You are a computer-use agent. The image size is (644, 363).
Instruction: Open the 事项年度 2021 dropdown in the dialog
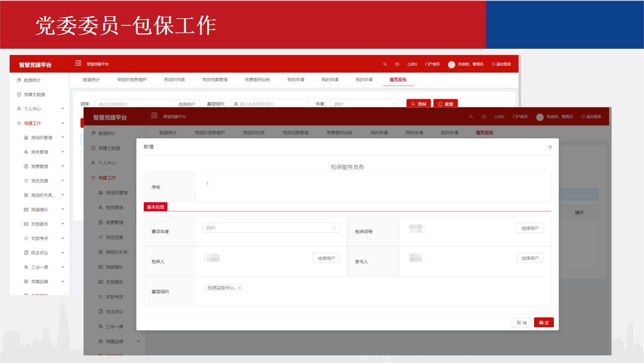[271, 228]
